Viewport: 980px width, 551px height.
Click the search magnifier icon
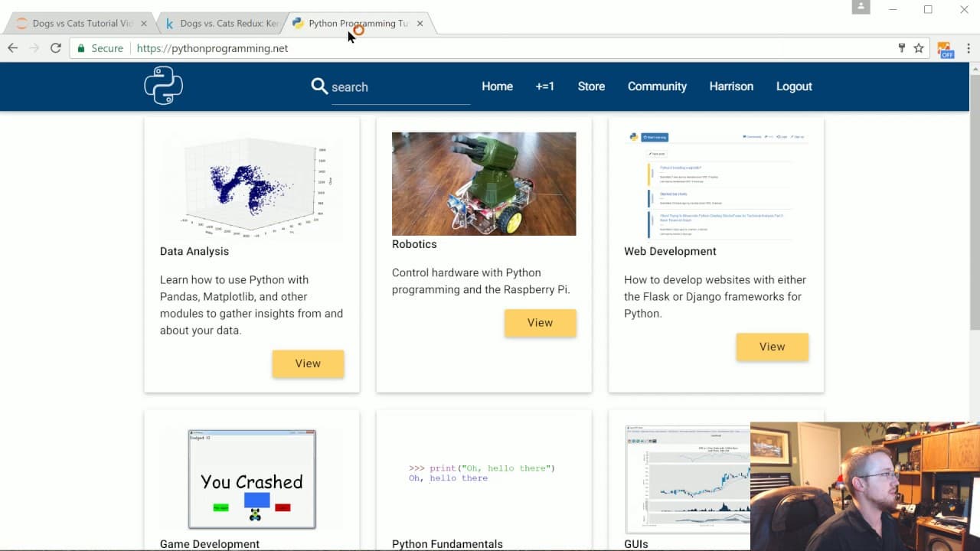(x=319, y=86)
